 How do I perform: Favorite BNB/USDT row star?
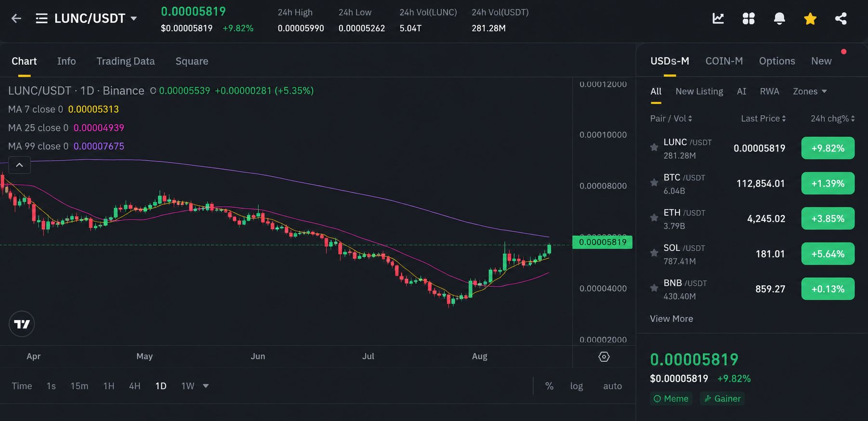[654, 288]
